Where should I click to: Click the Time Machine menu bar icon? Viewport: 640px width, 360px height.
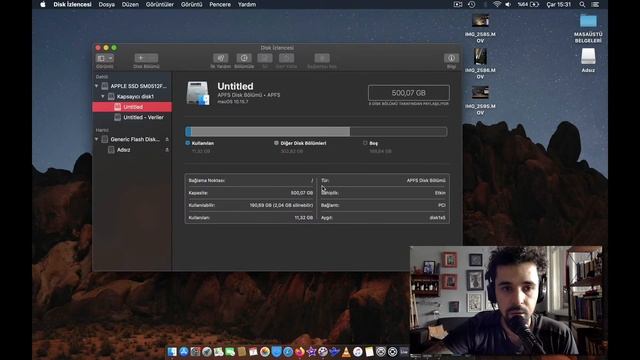coord(471,4)
